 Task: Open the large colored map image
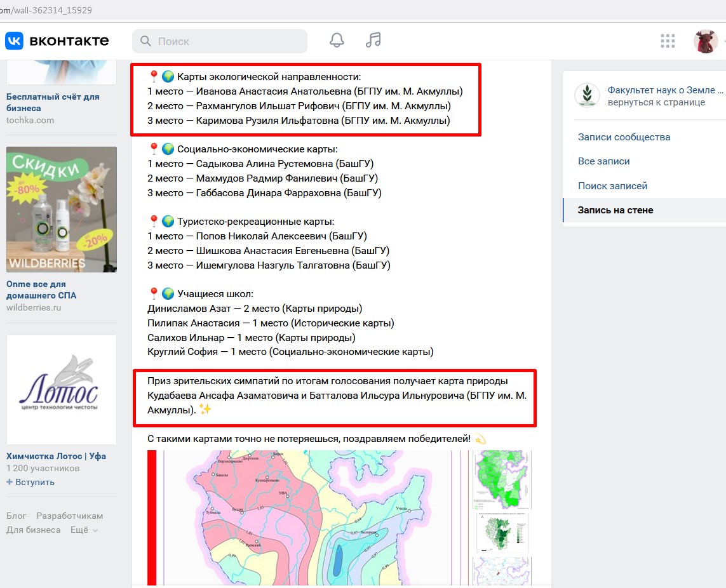tap(299, 518)
